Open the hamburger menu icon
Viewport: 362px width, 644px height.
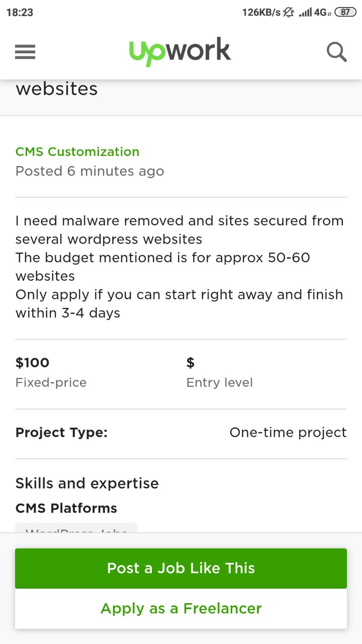tap(25, 52)
